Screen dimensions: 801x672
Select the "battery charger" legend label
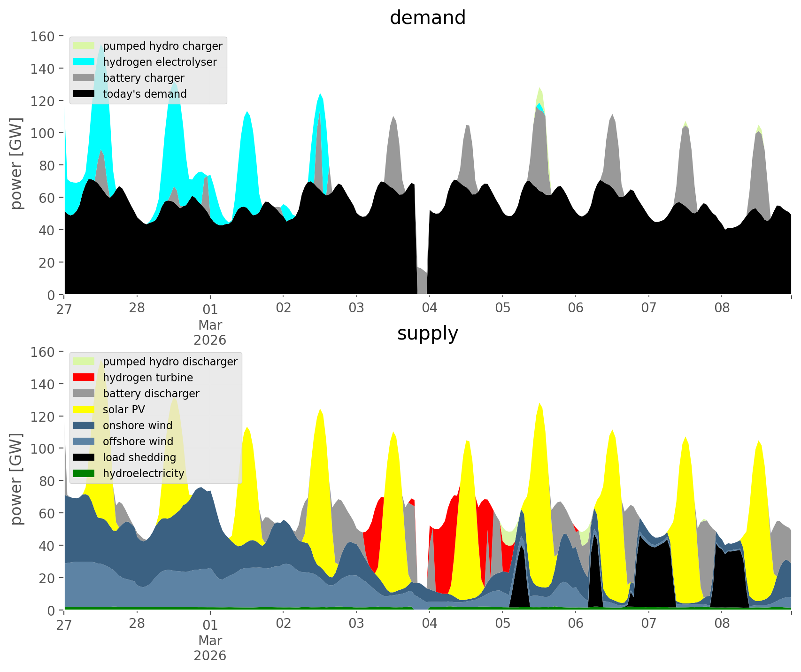tap(143, 78)
